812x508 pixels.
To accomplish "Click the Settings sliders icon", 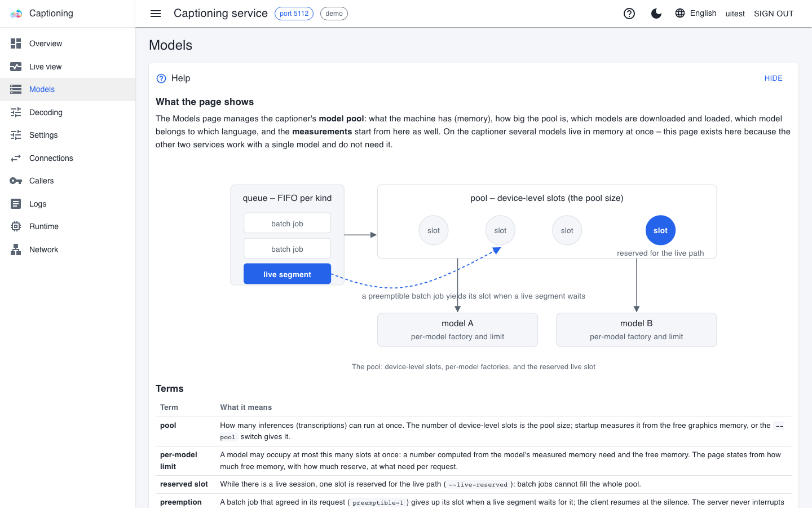I will point(16,135).
